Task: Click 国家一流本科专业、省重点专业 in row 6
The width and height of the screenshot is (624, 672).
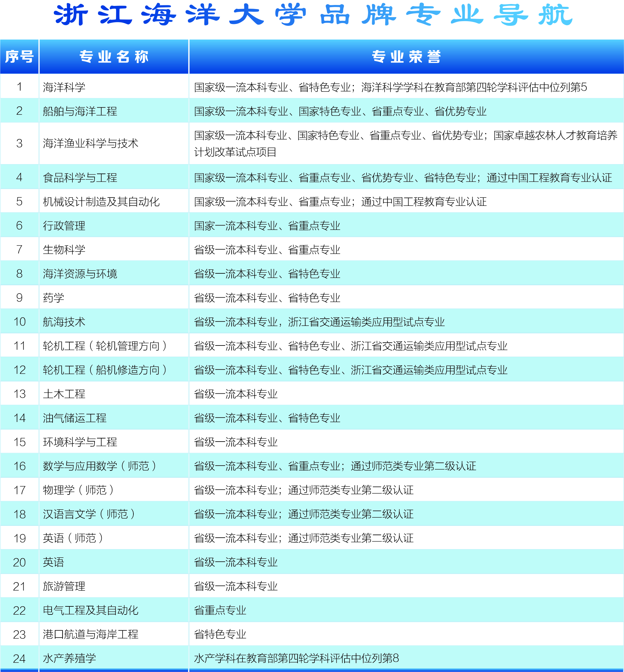Action: 267,226
